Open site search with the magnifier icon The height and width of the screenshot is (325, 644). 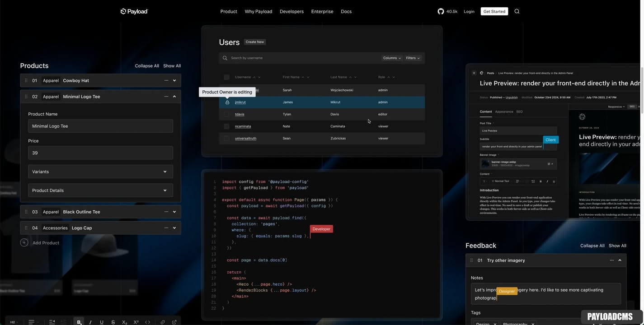(517, 11)
